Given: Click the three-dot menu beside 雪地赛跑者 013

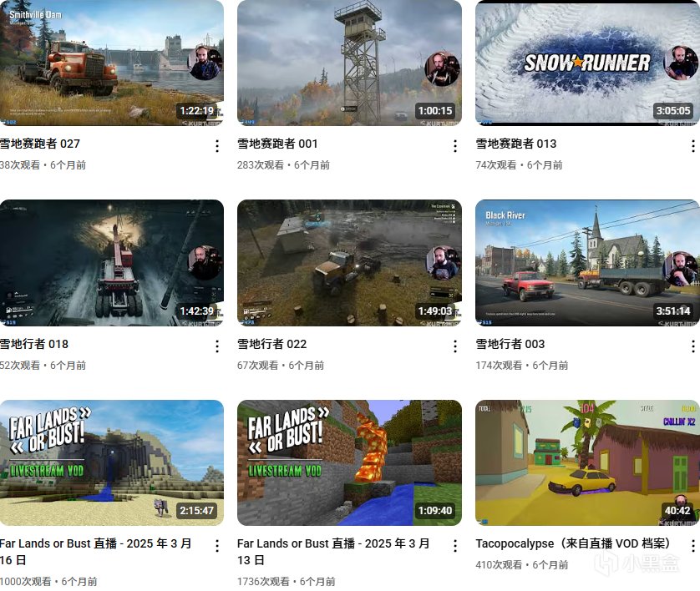Looking at the screenshot, I should tap(692, 146).
